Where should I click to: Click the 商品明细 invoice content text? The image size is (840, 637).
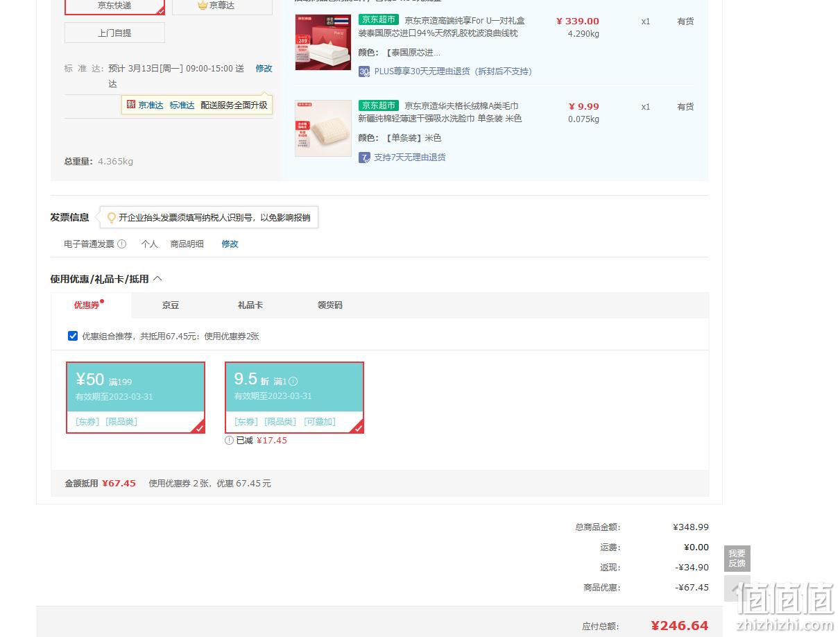(187, 244)
